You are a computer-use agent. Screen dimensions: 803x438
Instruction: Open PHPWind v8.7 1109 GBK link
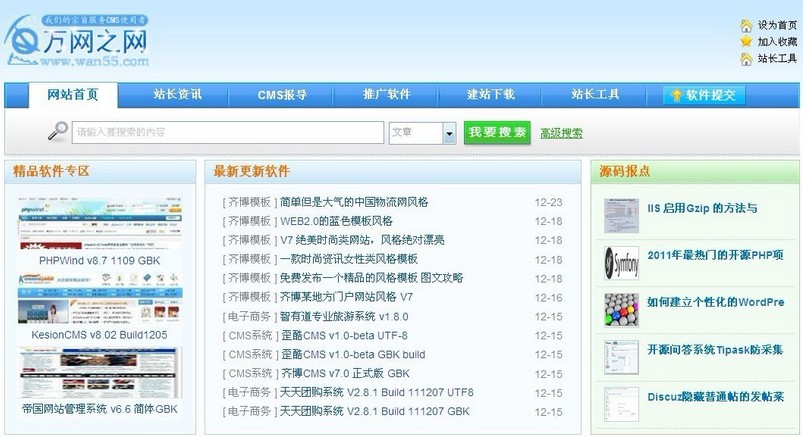pos(100,261)
